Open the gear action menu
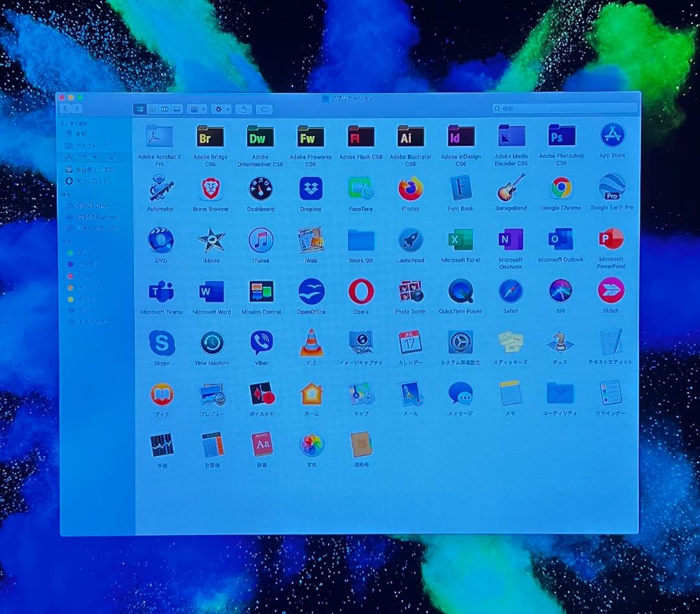700x614 pixels. coord(220,109)
